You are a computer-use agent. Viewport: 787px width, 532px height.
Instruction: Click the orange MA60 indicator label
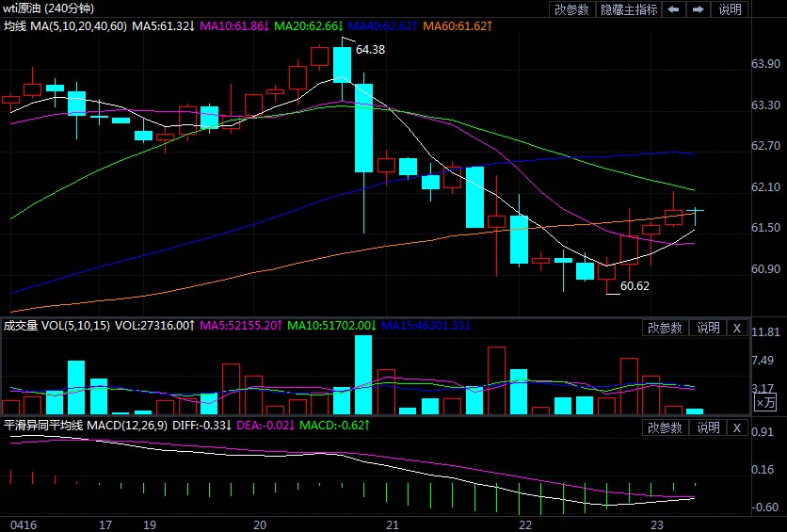pos(455,25)
